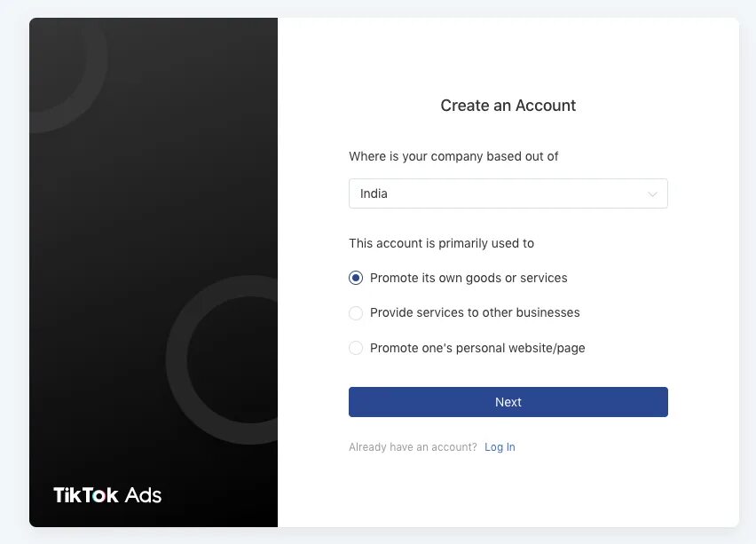Click 'Promote one's personal website/page' label text
The height and width of the screenshot is (544, 756).
pyautogui.click(x=477, y=348)
